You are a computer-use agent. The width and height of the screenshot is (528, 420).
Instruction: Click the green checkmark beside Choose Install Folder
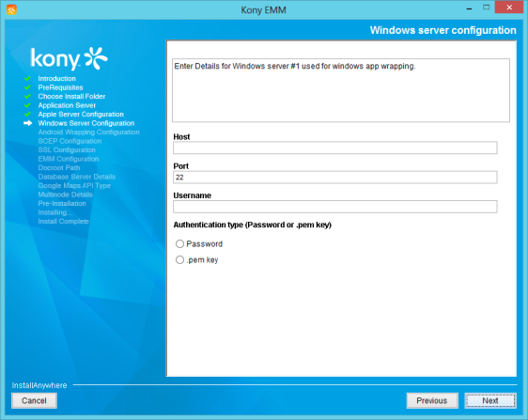click(x=27, y=97)
